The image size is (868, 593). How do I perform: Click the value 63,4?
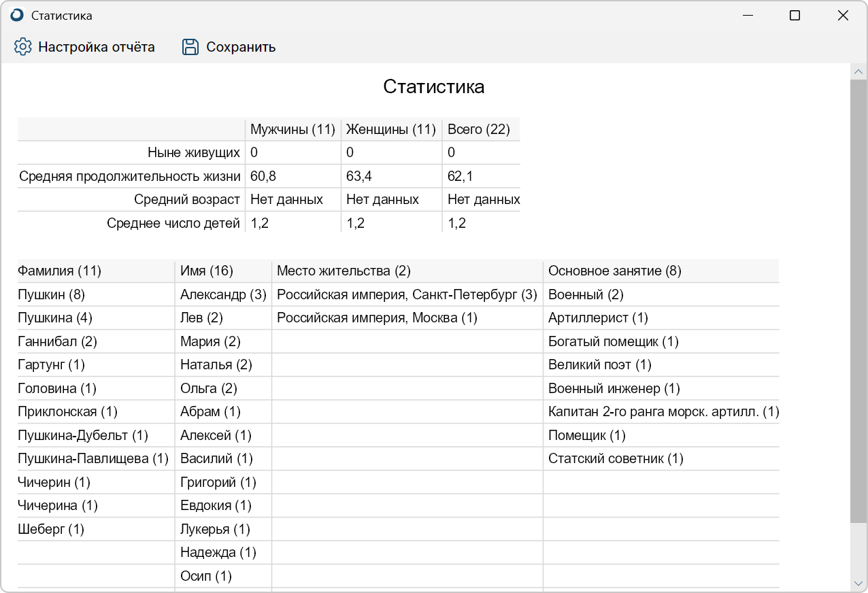(358, 176)
